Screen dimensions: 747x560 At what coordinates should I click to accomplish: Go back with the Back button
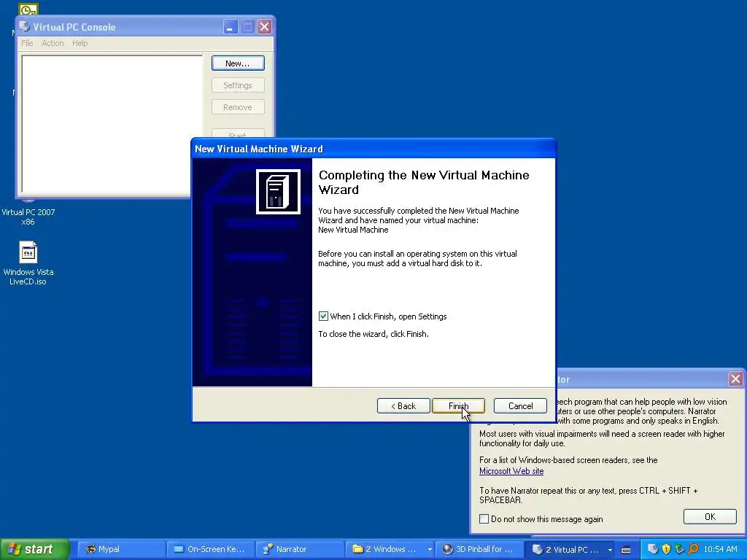pyautogui.click(x=403, y=405)
